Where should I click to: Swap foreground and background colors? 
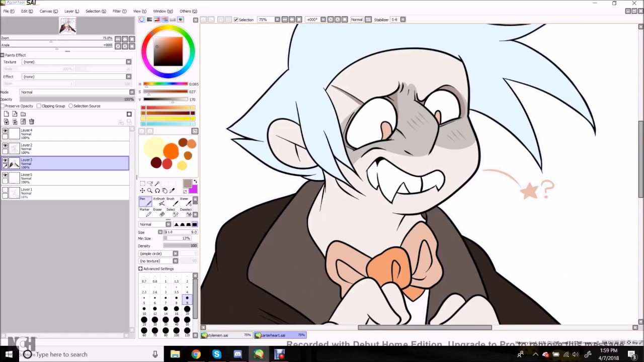(x=195, y=182)
